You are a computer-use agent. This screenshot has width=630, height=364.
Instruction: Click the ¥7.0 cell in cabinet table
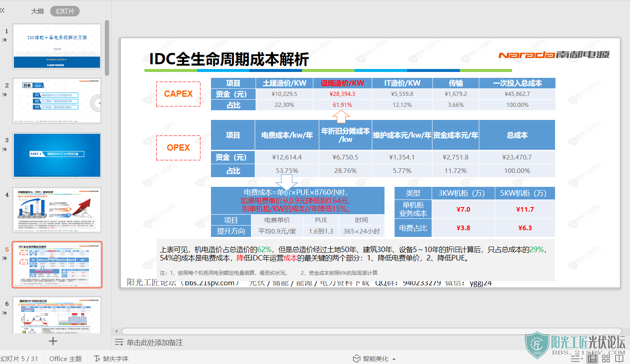[x=463, y=209]
